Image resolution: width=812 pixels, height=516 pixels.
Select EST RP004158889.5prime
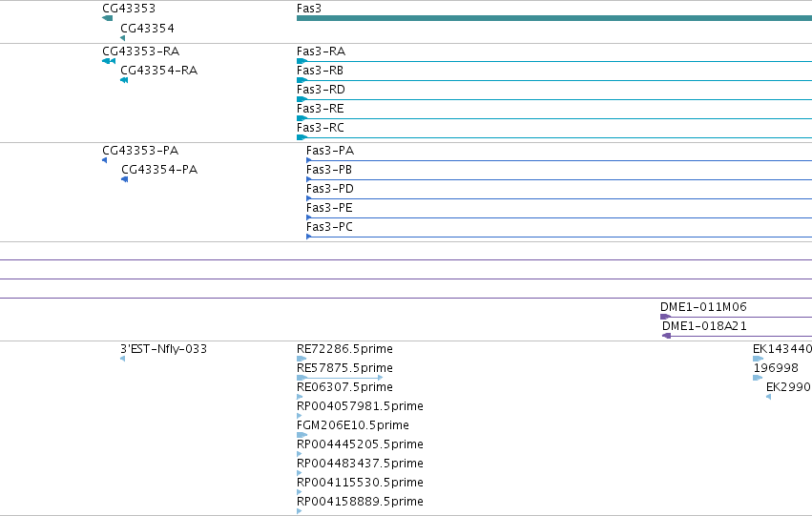point(360,502)
